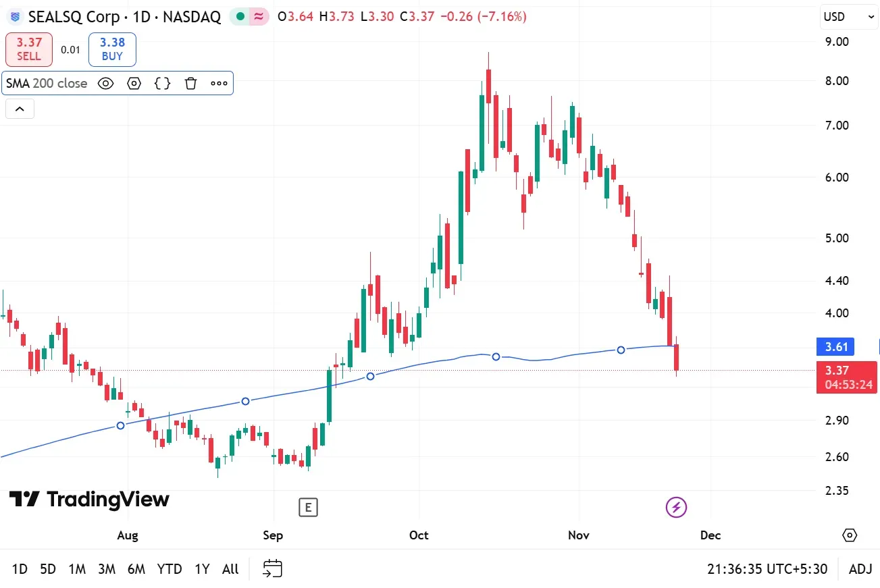Screen dimensions: 880x588
Task: Click the purple lightning event icon
Action: pyautogui.click(x=676, y=507)
